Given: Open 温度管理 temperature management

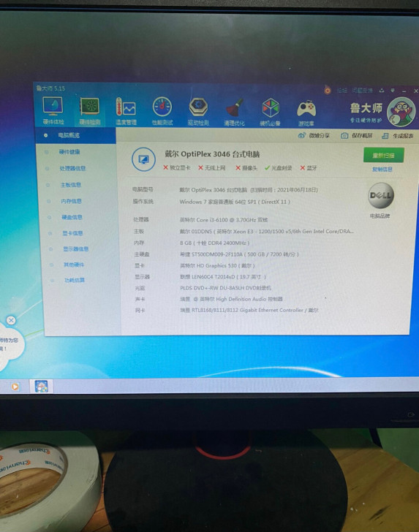Looking at the screenshot, I should 126,112.
